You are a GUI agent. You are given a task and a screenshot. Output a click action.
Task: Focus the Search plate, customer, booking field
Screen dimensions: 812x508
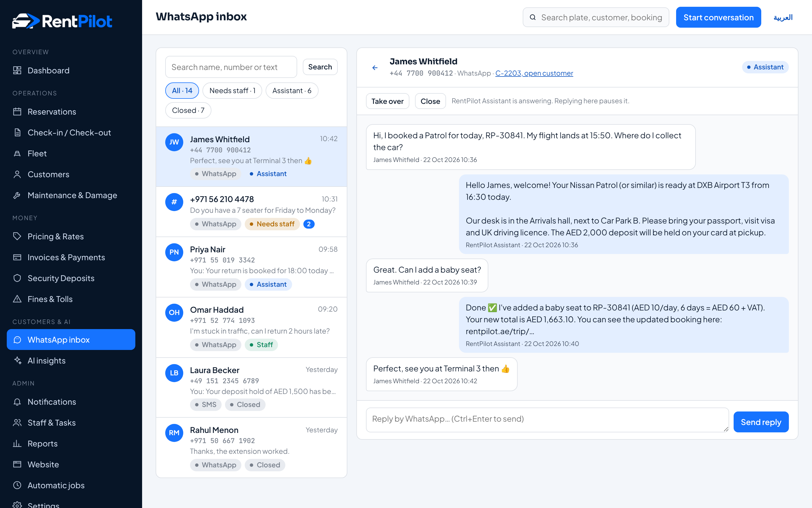(x=595, y=17)
